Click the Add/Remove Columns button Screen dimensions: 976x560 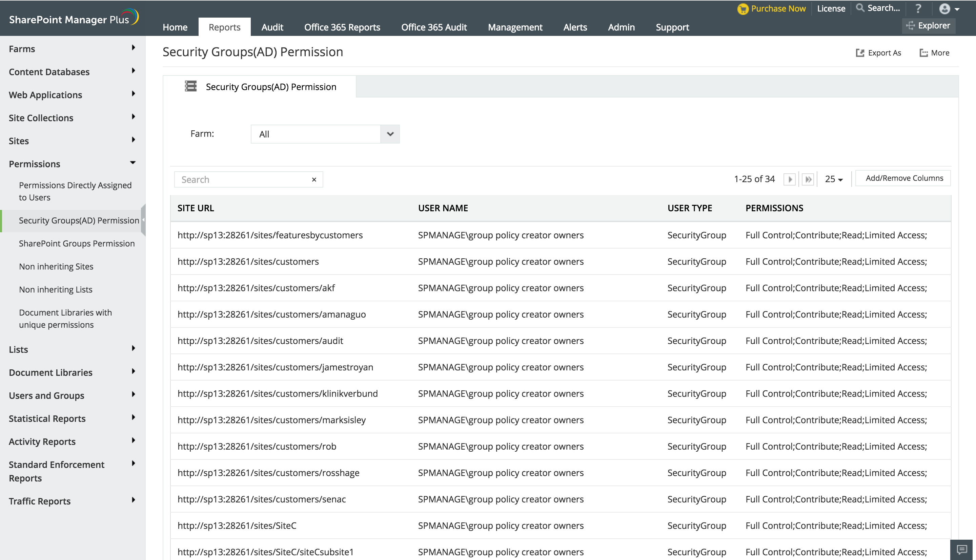[x=904, y=178]
